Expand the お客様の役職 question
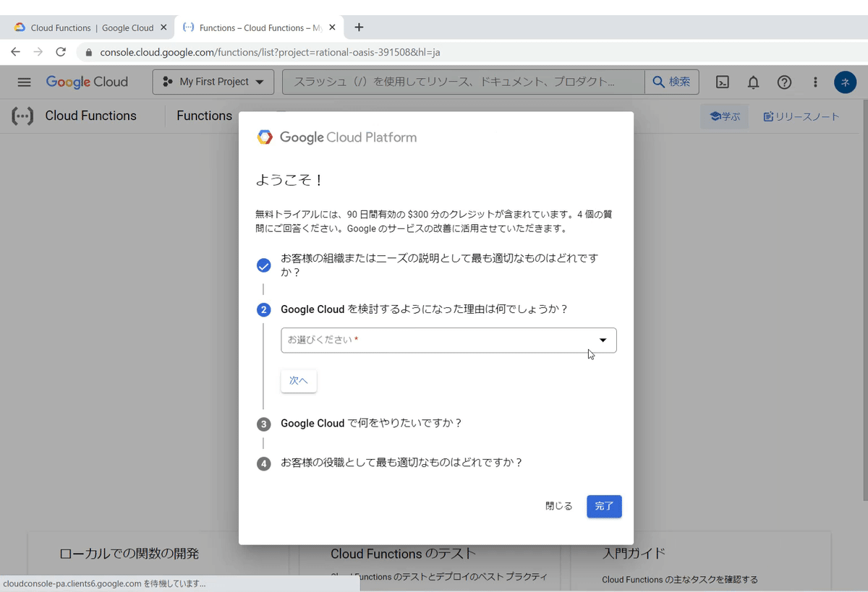Image resolution: width=868 pixels, height=592 pixels. click(401, 462)
